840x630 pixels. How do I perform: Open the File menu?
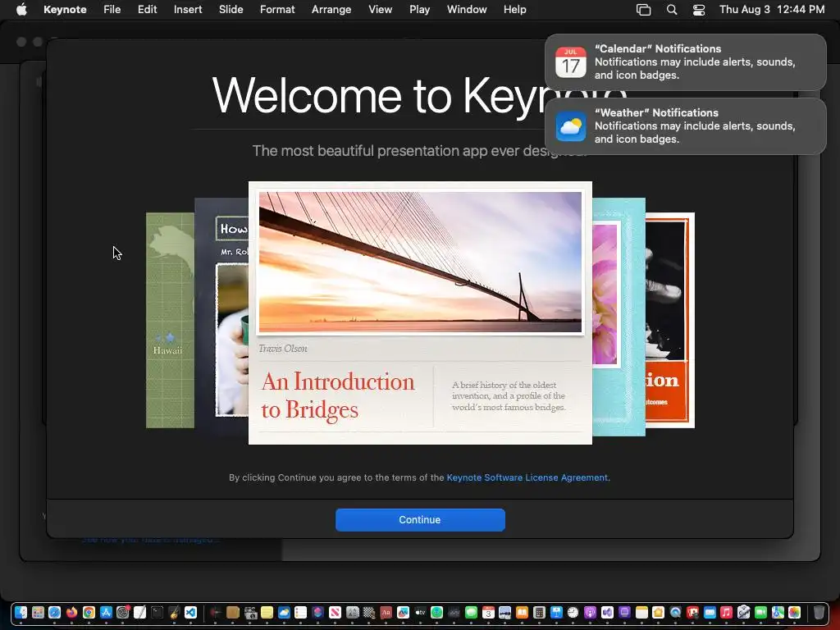[112, 9]
